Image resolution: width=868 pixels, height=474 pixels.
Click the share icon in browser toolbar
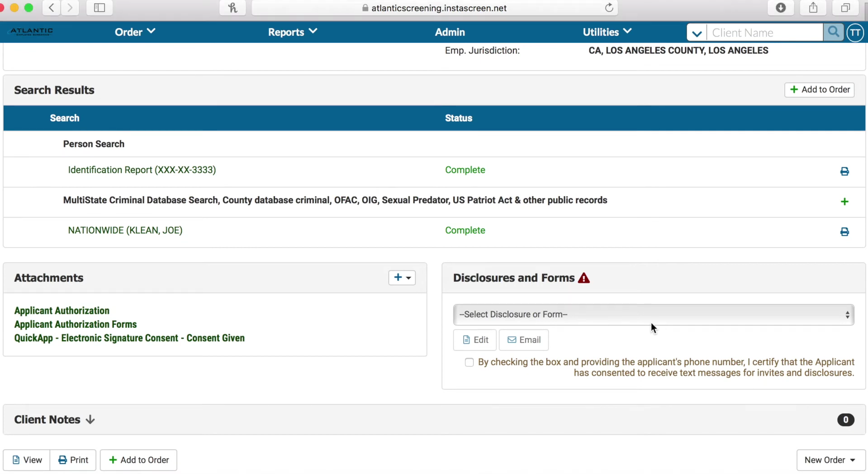click(x=813, y=8)
